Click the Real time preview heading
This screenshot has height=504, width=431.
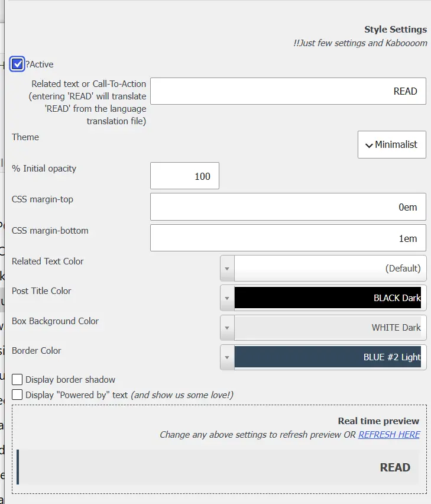(378, 421)
